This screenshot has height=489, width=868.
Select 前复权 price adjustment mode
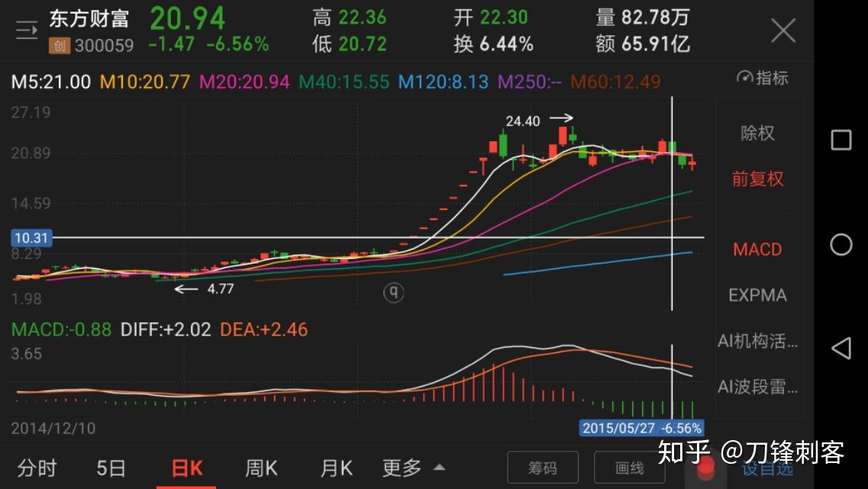[x=757, y=179]
